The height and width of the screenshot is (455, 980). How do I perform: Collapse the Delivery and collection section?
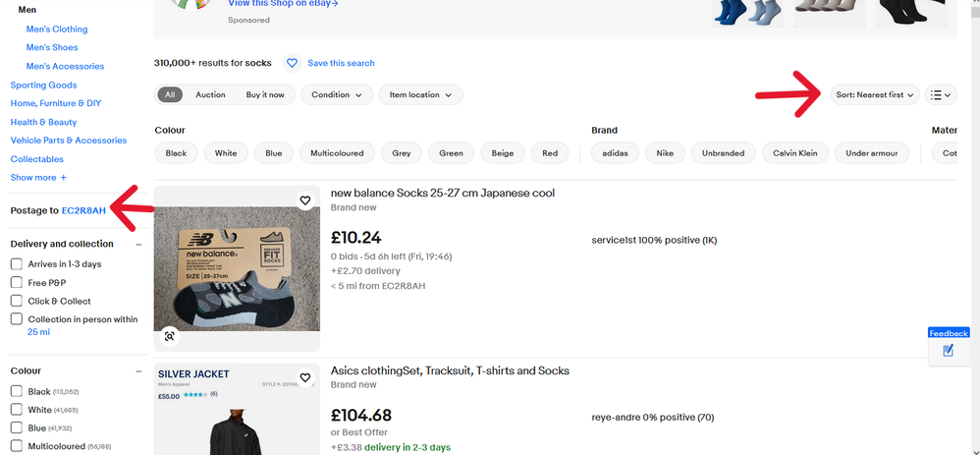(138, 244)
